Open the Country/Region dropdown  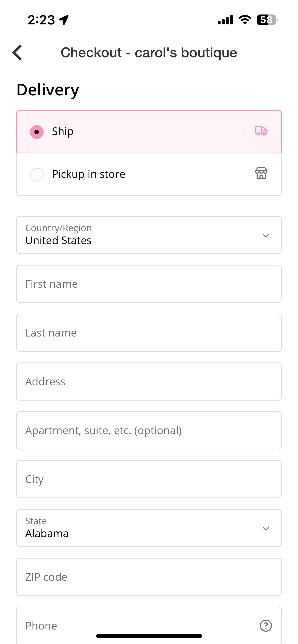149,235
